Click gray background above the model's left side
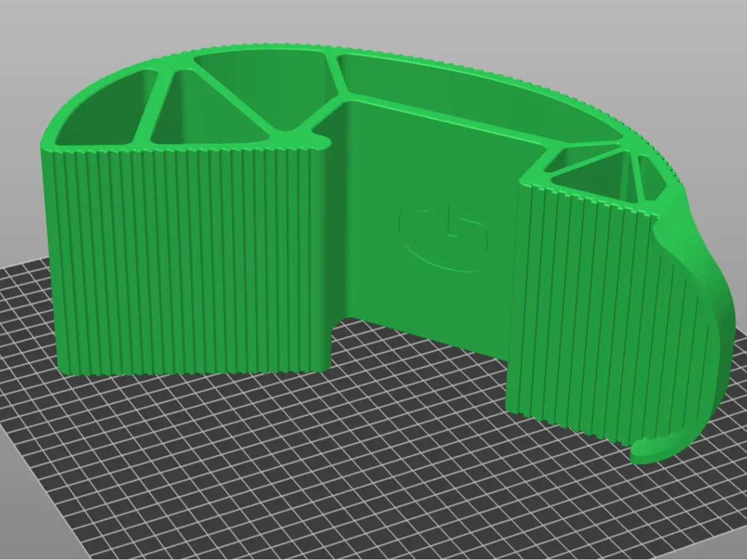This screenshot has width=747, height=560. tap(89, 35)
